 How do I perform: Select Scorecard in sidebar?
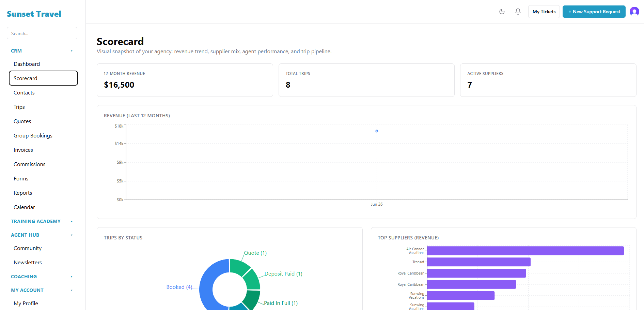(43, 78)
